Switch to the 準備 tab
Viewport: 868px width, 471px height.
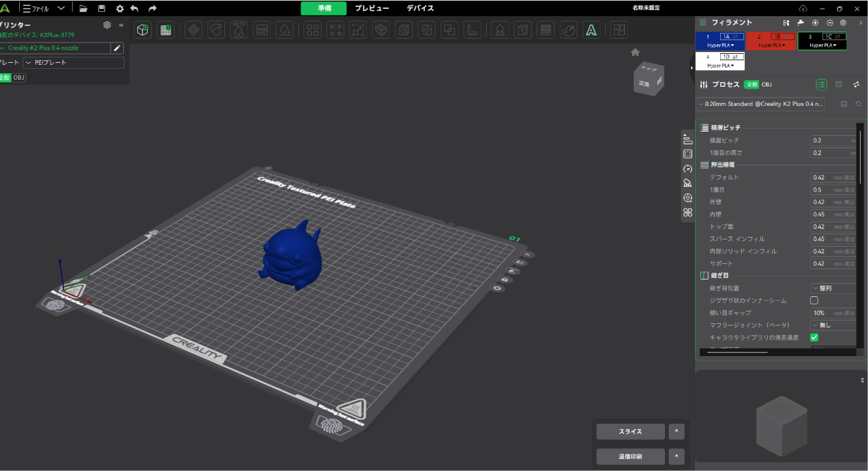point(324,8)
